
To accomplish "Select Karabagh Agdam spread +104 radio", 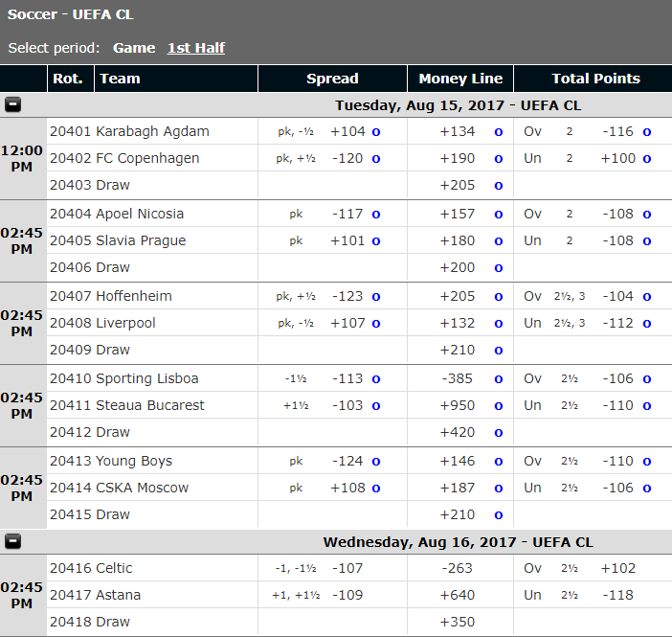I will [376, 132].
